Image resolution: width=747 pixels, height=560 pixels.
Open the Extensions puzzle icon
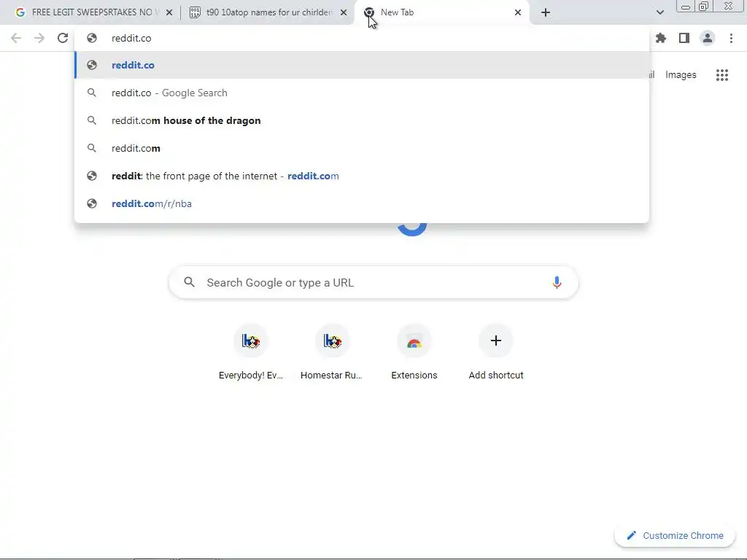point(661,38)
